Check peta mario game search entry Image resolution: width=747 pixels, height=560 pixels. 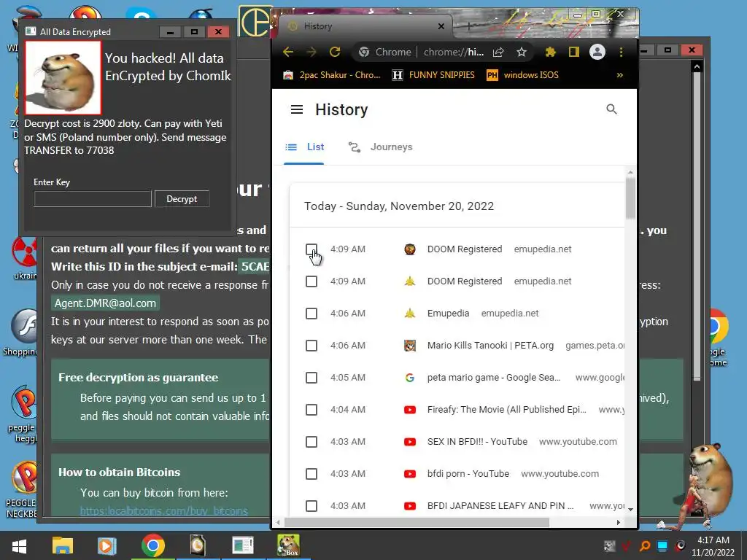(311, 378)
